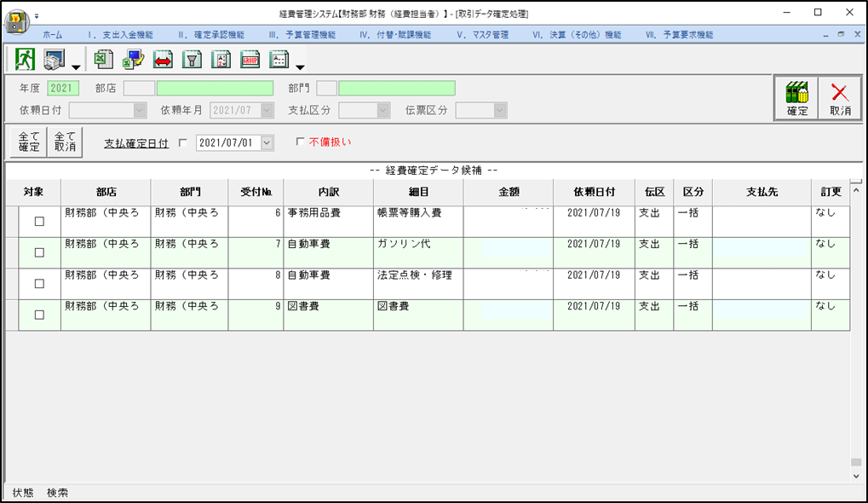868x503 pixels.
Task: Expand the toolbar overflow arrow
Action: [x=300, y=67]
